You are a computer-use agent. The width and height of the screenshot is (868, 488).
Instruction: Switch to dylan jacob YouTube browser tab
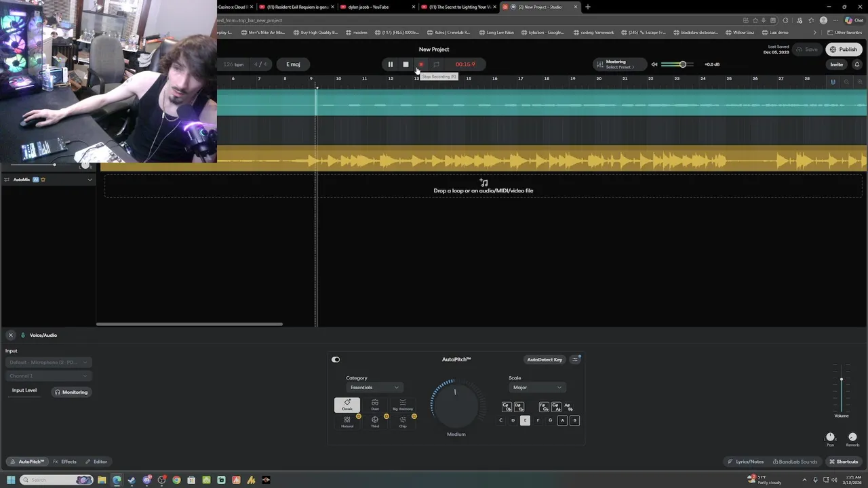(x=378, y=7)
